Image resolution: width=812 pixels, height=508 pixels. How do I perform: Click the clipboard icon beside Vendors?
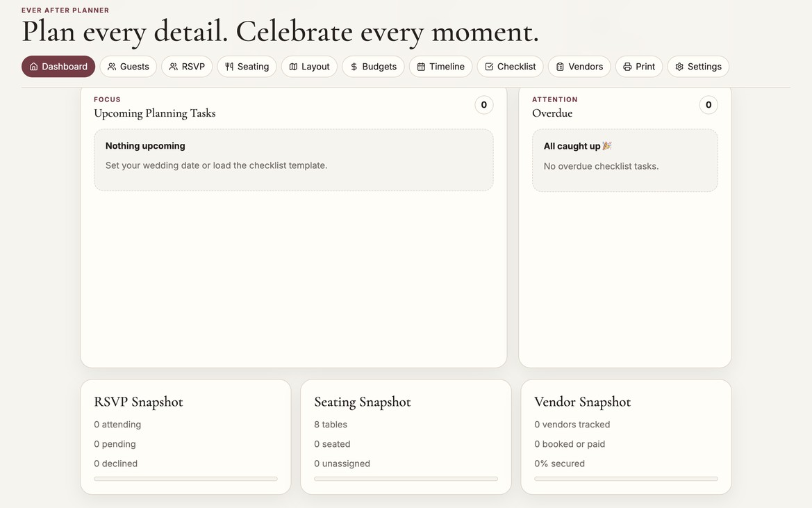pyautogui.click(x=560, y=67)
